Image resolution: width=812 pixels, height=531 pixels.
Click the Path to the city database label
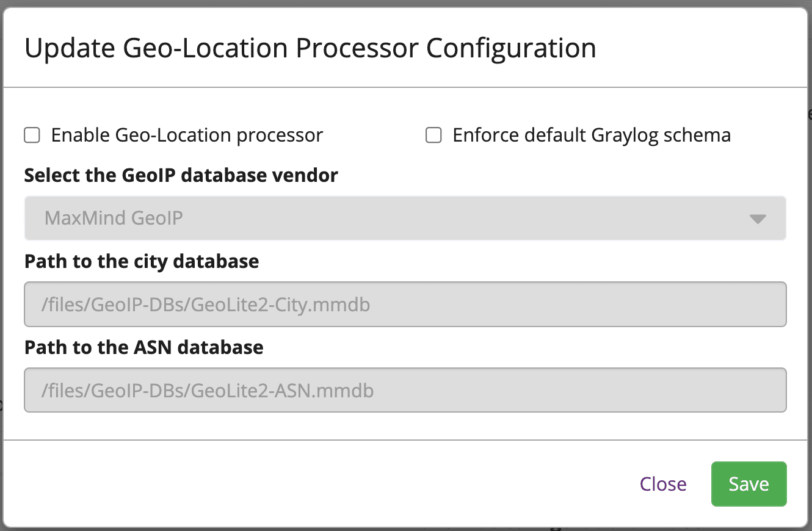tap(141, 261)
